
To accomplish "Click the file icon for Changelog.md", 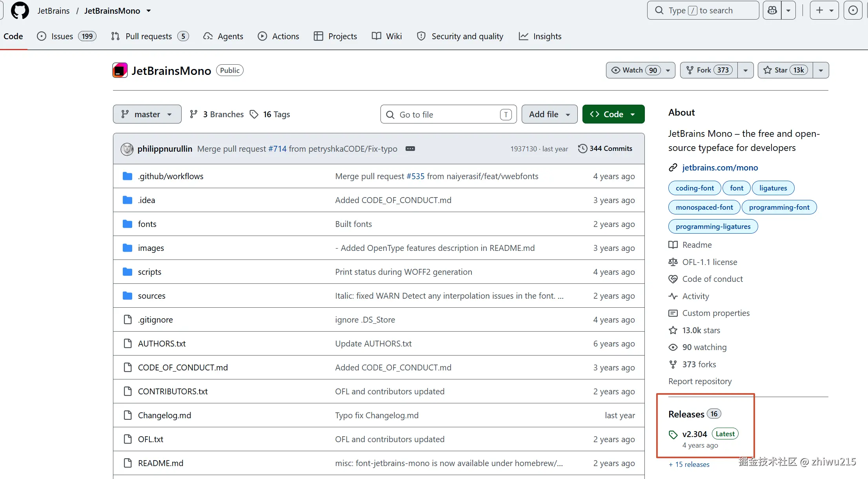I will pos(127,415).
